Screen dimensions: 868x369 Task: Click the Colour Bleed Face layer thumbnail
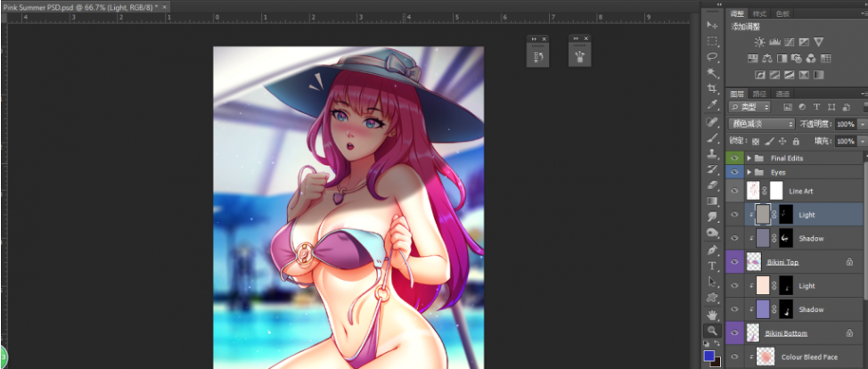(x=764, y=357)
